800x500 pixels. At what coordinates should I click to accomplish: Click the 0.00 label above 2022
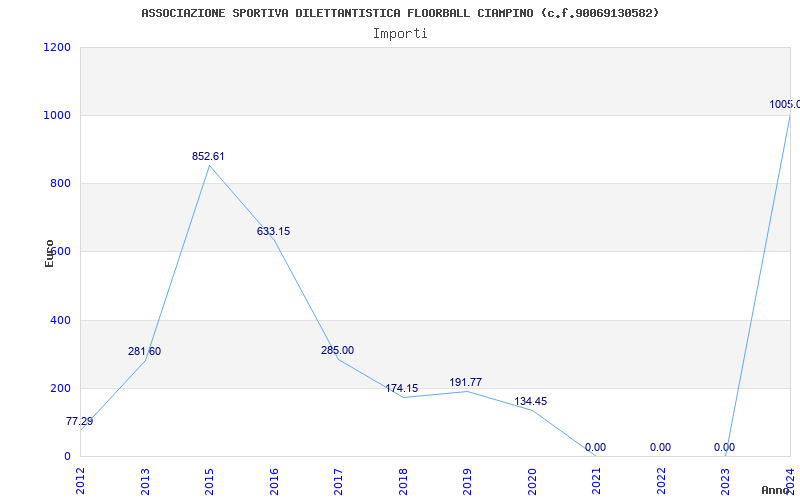tap(660, 447)
